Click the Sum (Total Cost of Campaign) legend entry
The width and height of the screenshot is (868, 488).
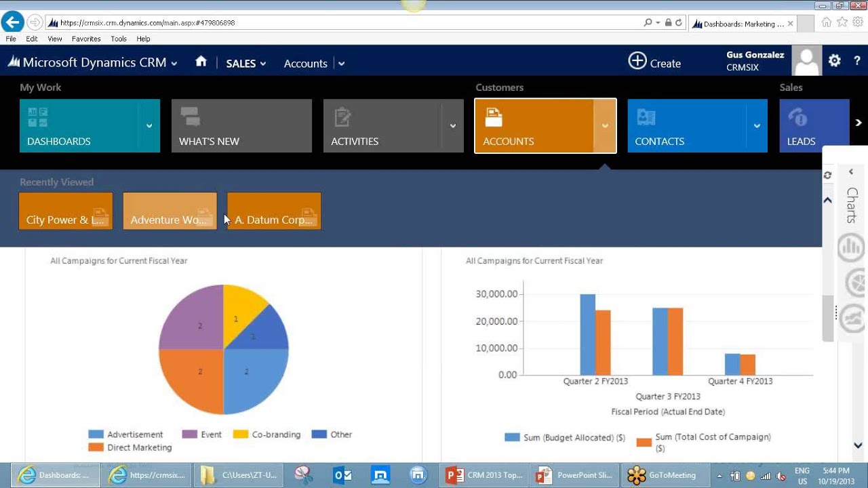click(x=704, y=443)
